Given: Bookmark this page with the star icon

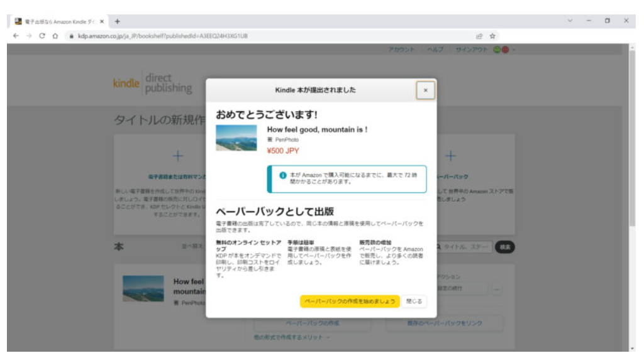Looking at the screenshot, I should tap(492, 36).
